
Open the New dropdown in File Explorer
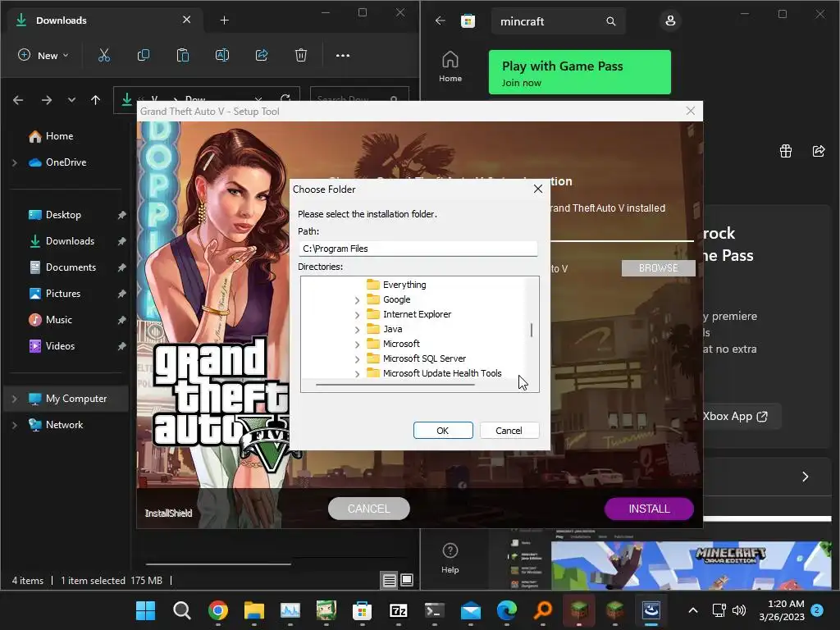pyautogui.click(x=43, y=55)
